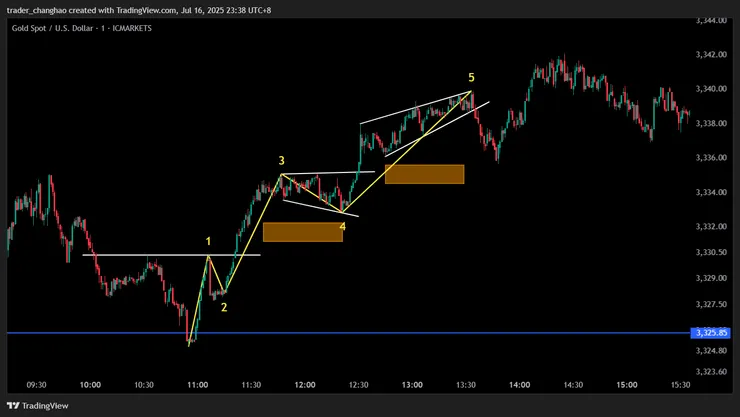
Task: Click the yellow wave label 2
Action: [x=224, y=308]
